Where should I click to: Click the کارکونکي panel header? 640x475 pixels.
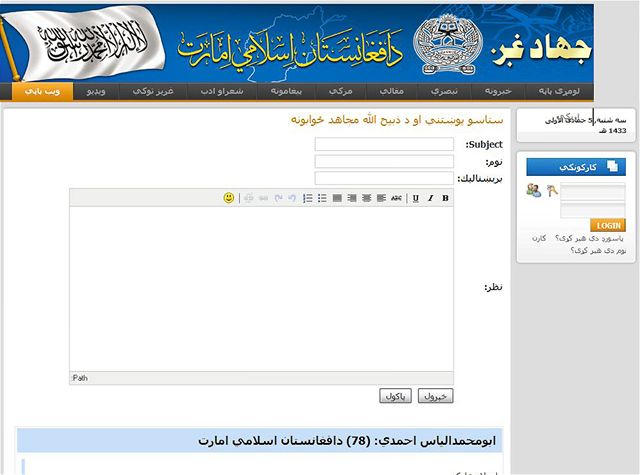tap(576, 167)
